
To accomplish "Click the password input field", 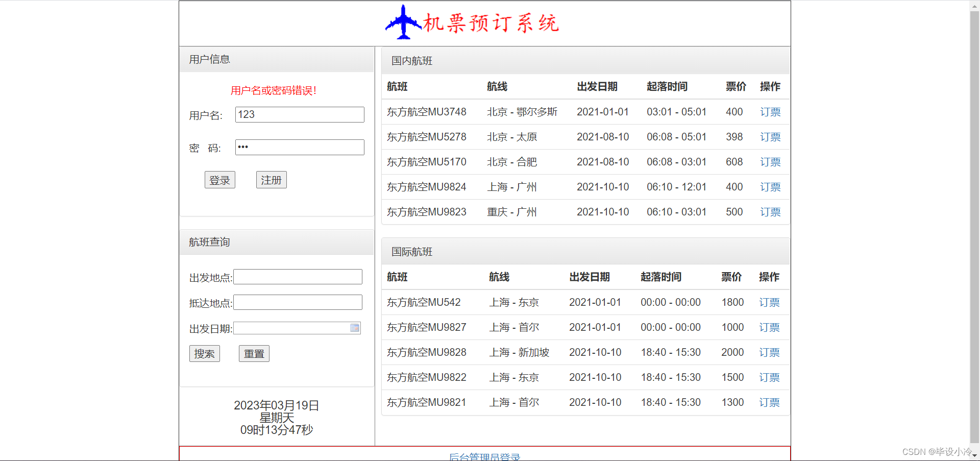I will click(x=299, y=147).
